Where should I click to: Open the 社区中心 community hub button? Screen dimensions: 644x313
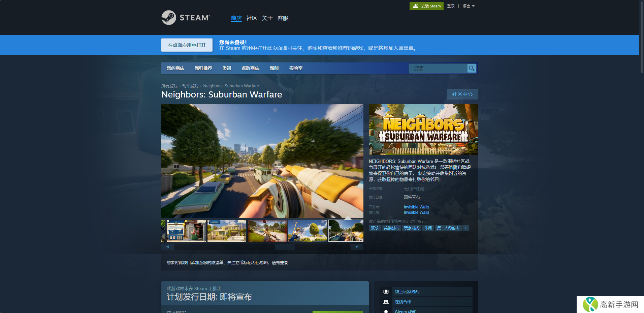click(462, 94)
